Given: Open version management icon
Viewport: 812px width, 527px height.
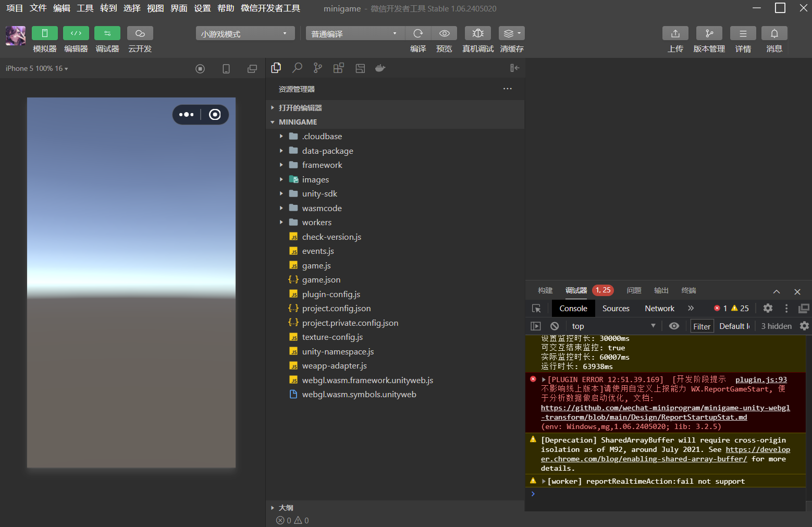Looking at the screenshot, I should tap(709, 33).
